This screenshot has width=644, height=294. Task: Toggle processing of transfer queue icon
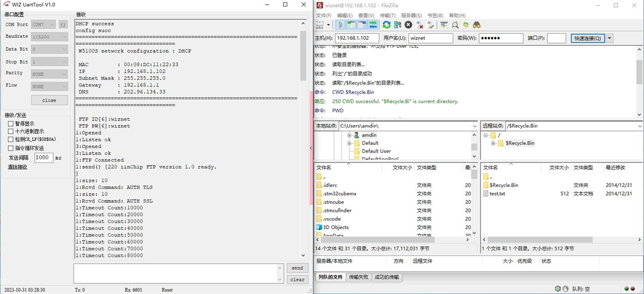pyautogui.click(x=397, y=25)
